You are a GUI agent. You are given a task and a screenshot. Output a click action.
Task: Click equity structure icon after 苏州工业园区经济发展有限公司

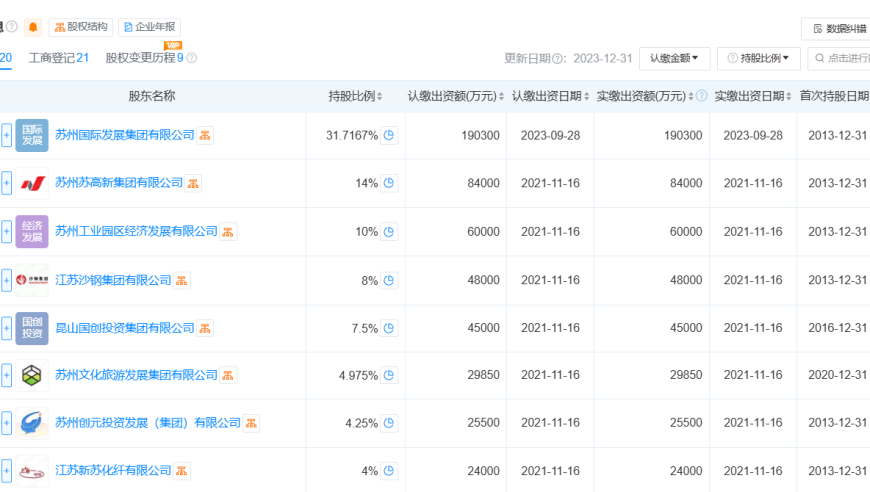point(228,232)
